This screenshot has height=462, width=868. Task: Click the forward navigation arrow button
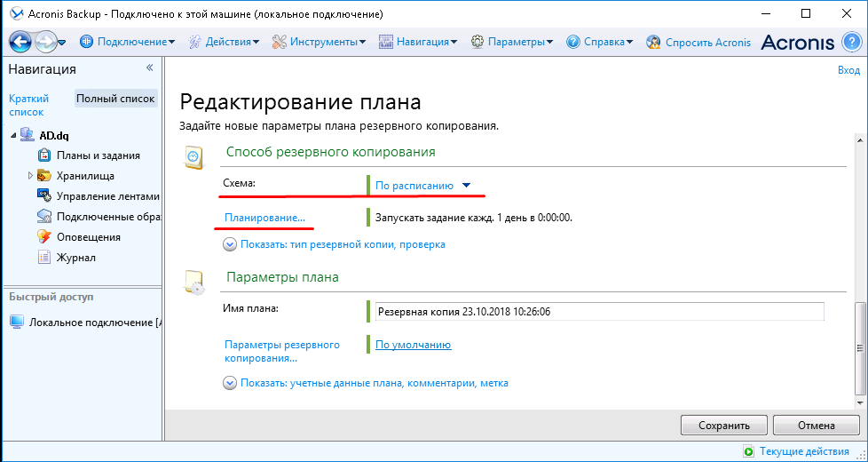(45, 42)
